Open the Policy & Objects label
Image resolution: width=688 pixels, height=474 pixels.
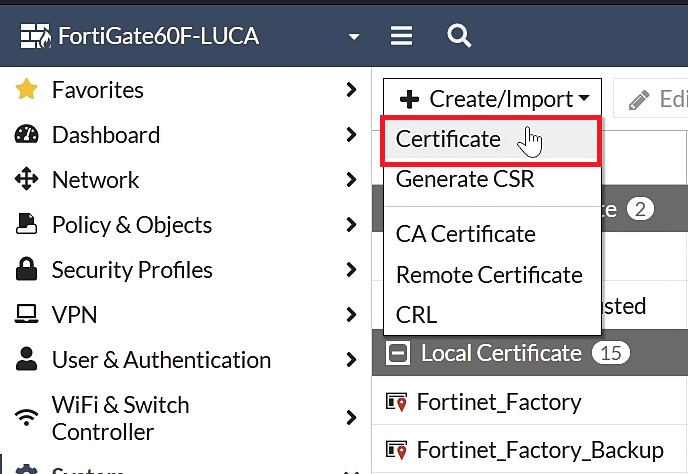click(x=132, y=225)
